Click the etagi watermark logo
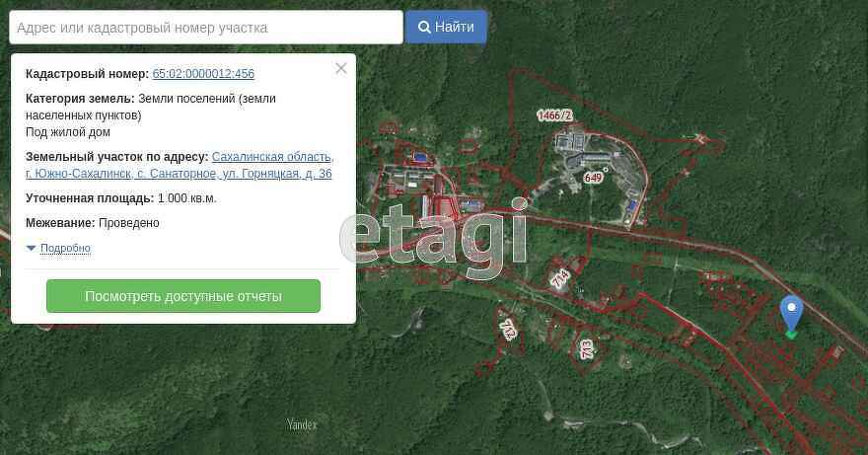The image size is (868, 455). (434, 235)
